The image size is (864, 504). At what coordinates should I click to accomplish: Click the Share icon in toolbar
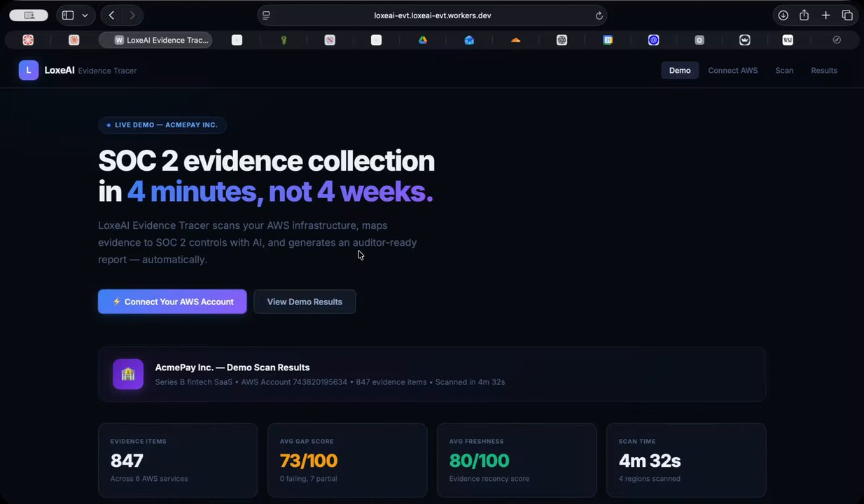(x=804, y=15)
